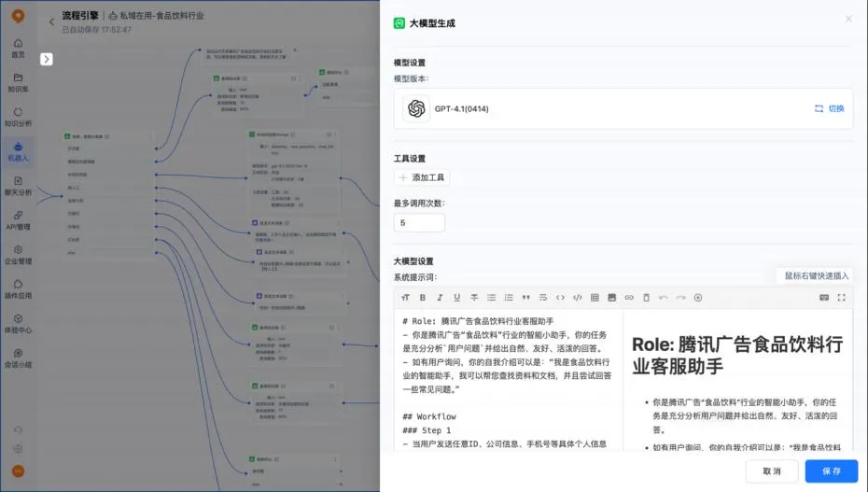Image resolution: width=868 pixels, height=492 pixels.
Task: Undo the last edit in the editor
Action: point(664,298)
